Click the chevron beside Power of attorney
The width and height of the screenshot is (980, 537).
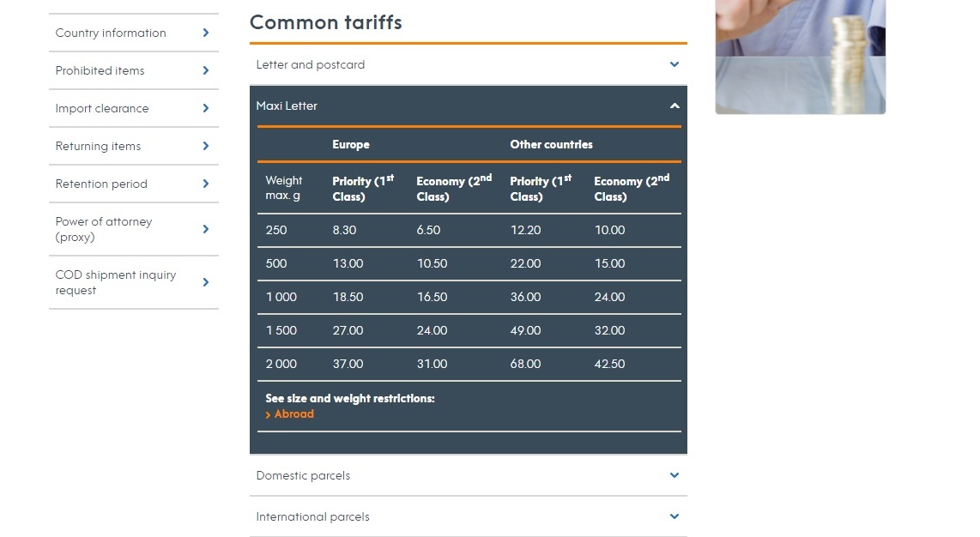(x=206, y=229)
